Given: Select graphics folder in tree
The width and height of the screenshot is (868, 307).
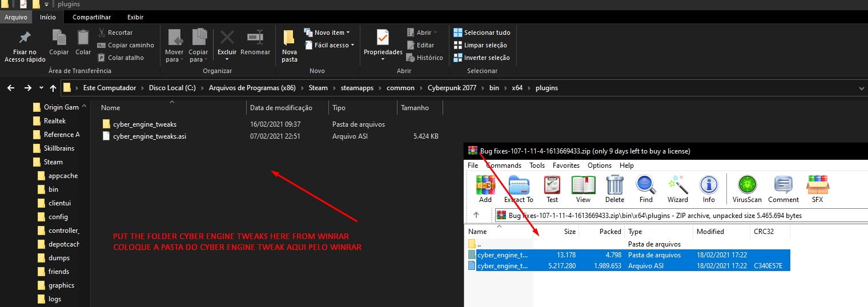Looking at the screenshot, I should pos(61,285).
